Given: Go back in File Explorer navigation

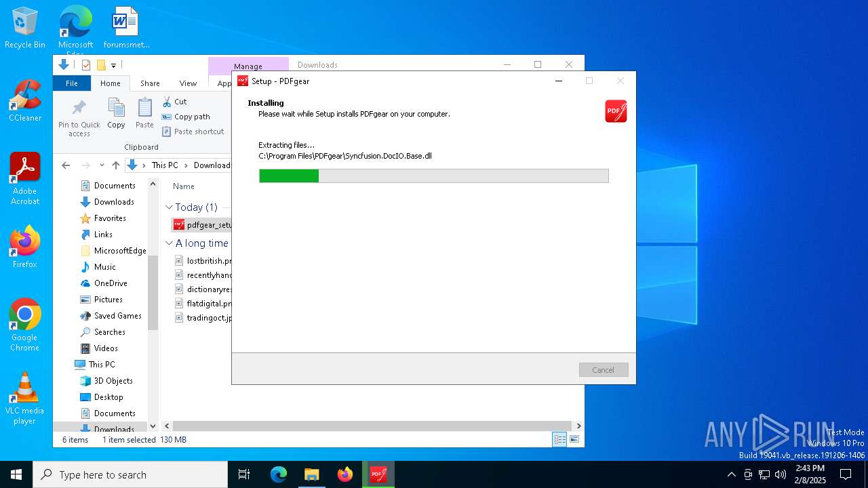Looking at the screenshot, I should pyautogui.click(x=66, y=165).
